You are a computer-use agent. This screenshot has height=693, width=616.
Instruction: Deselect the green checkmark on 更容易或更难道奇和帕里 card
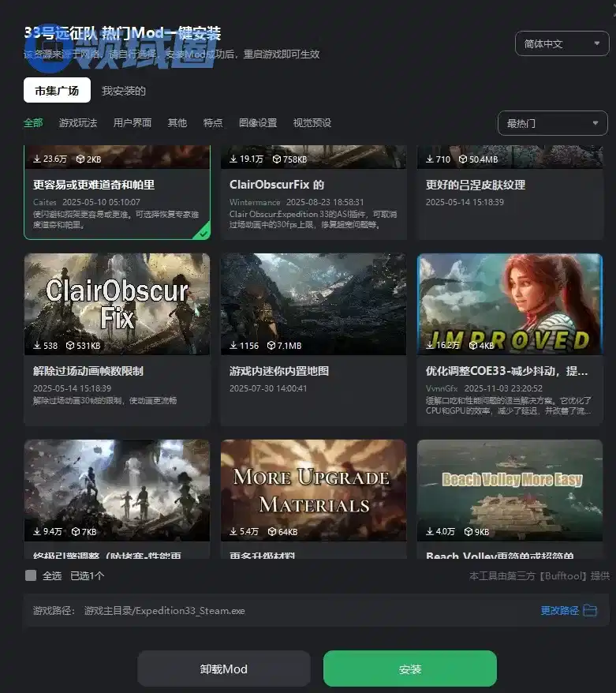203,232
